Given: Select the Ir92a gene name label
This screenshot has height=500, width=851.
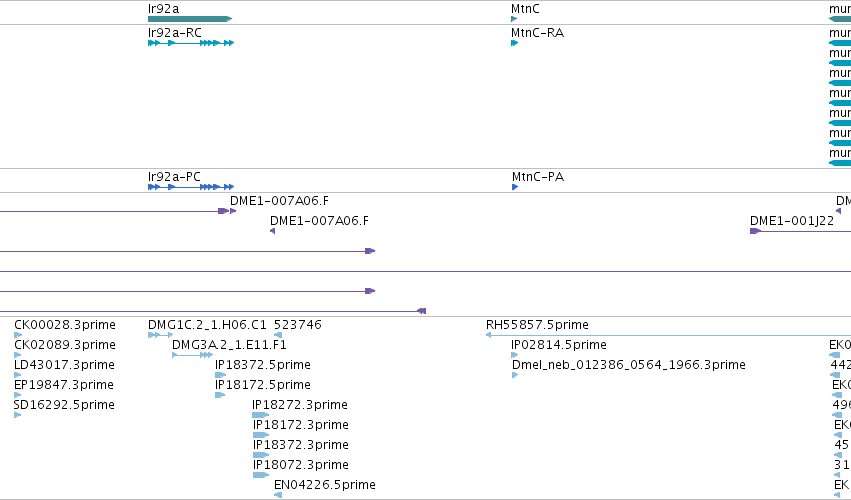Looking at the screenshot, I should pos(163,9).
